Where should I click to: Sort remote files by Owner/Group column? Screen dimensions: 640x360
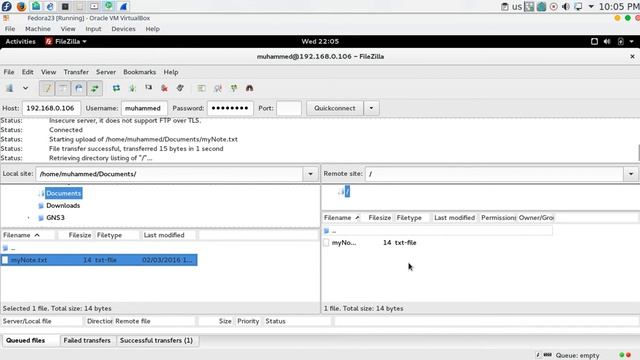(x=536, y=218)
